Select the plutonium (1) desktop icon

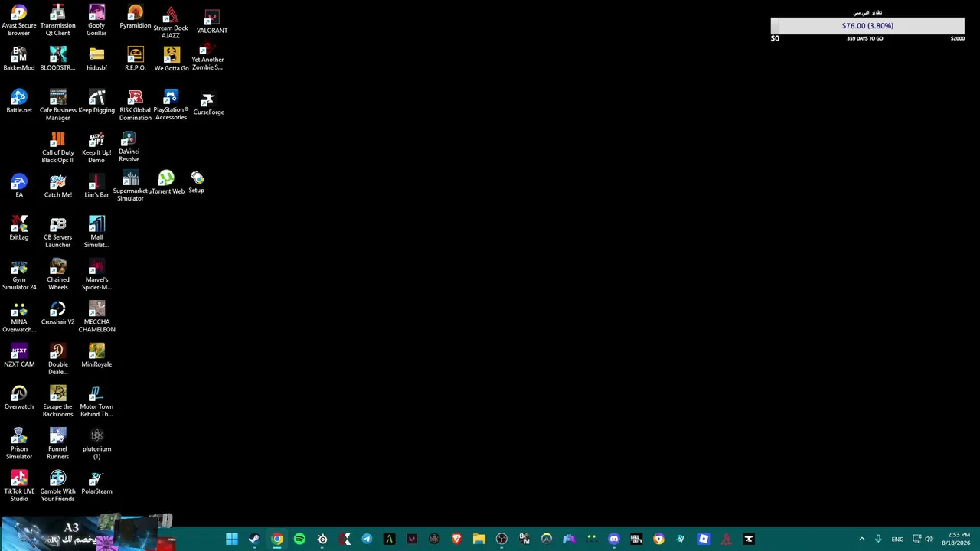[x=96, y=444]
